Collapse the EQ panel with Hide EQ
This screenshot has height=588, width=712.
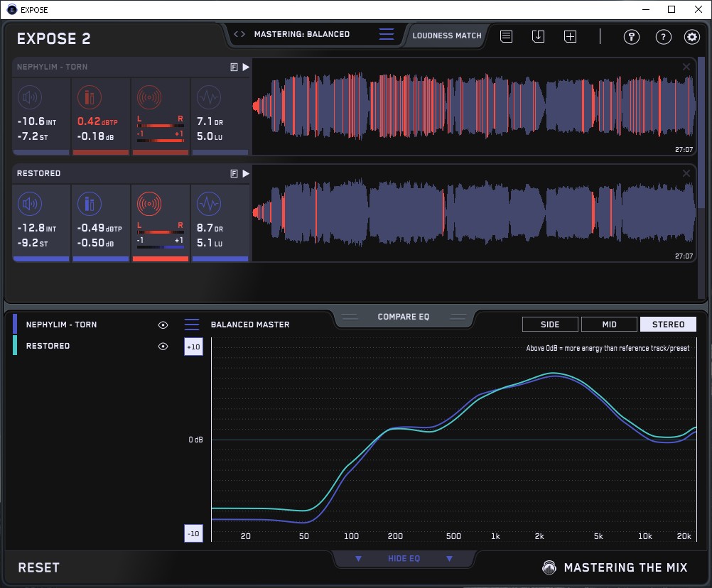click(404, 559)
